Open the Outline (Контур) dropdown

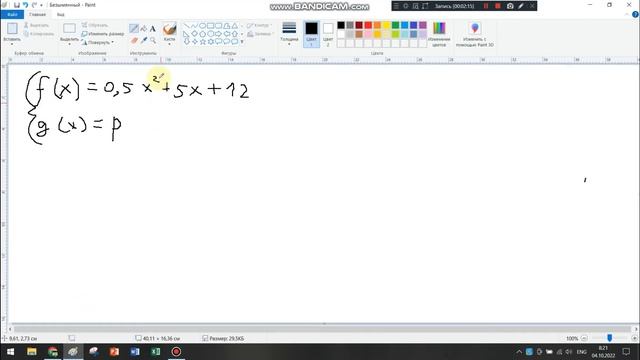tap(260, 25)
